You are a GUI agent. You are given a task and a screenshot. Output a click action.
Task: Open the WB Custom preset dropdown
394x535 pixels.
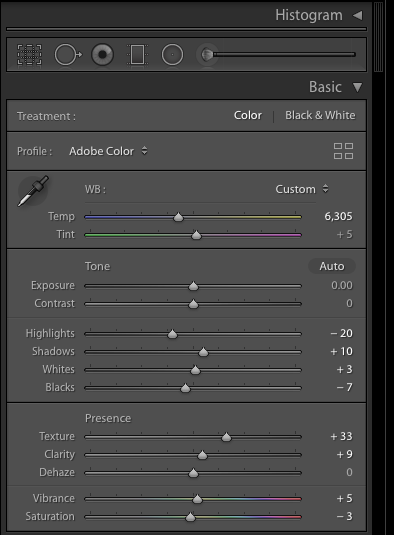pyautogui.click(x=302, y=189)
